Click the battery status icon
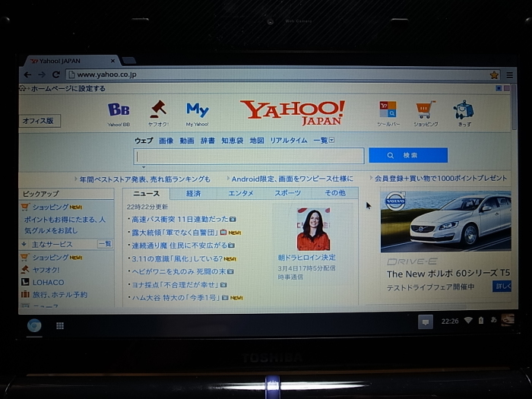The image size is (532, 399). click(x=481, y=320)
